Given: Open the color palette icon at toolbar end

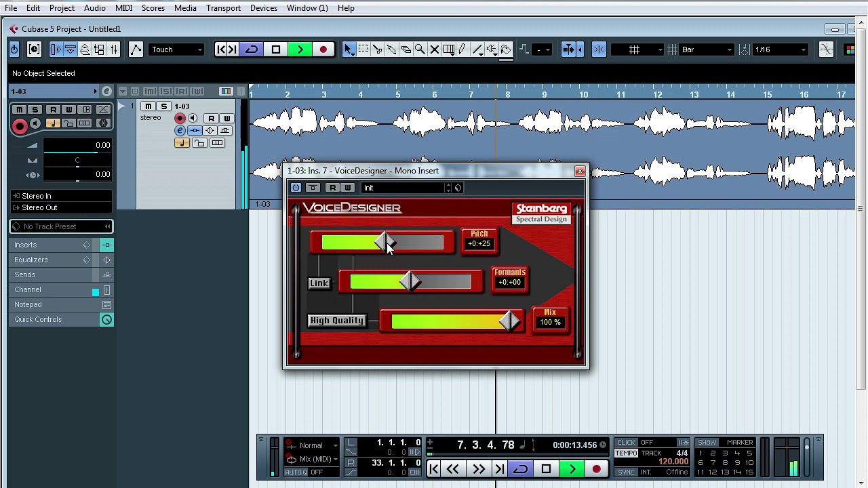Looking at the screenshot, I should [849, 49].
